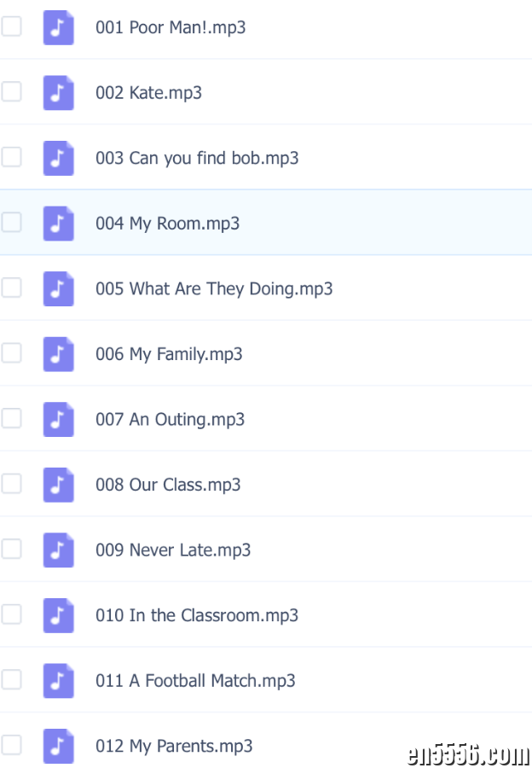
Task: Click music file icon beside 002 Kate.mp3
Action: 58,92
